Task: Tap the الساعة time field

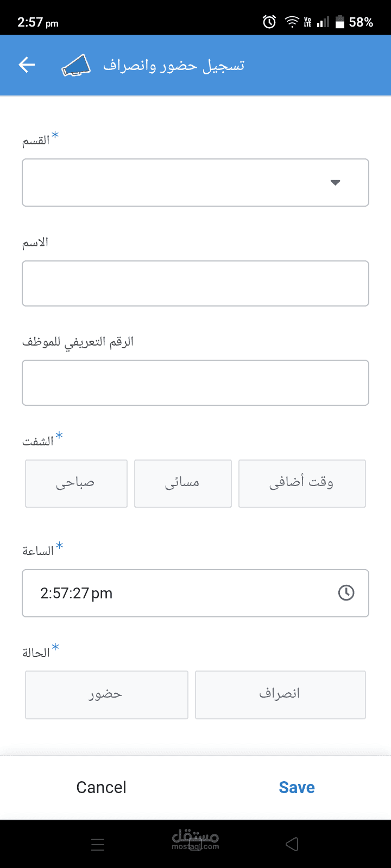Action: click(x=179, y=593)
